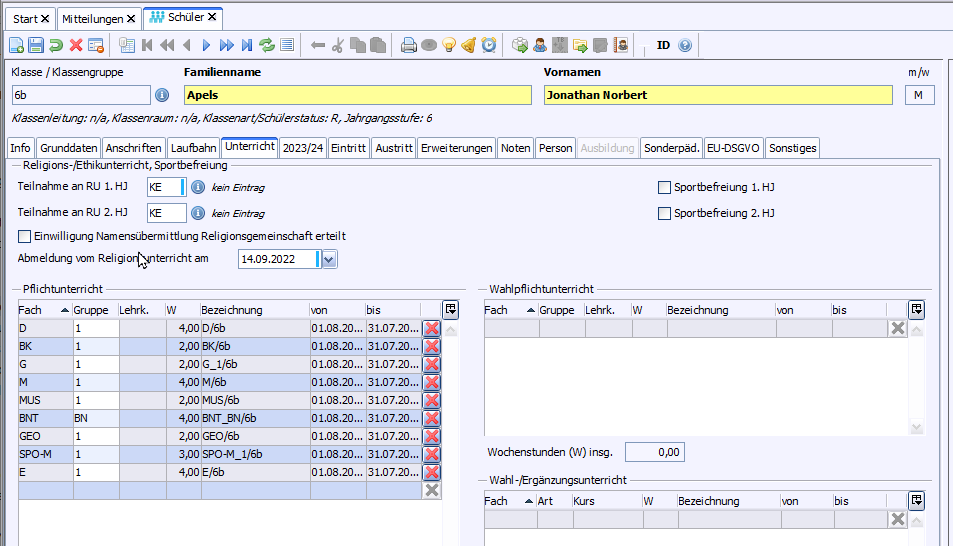The width and height of the screenshot is (953, 546).
Task: Open Pflichtunterricht table column options button
Action: click(451, 309)
